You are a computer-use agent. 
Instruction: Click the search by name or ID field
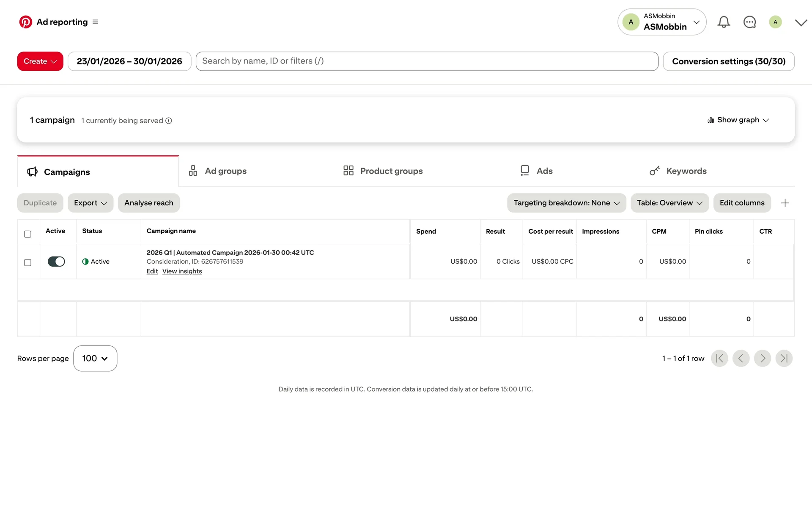coord(426,61)
